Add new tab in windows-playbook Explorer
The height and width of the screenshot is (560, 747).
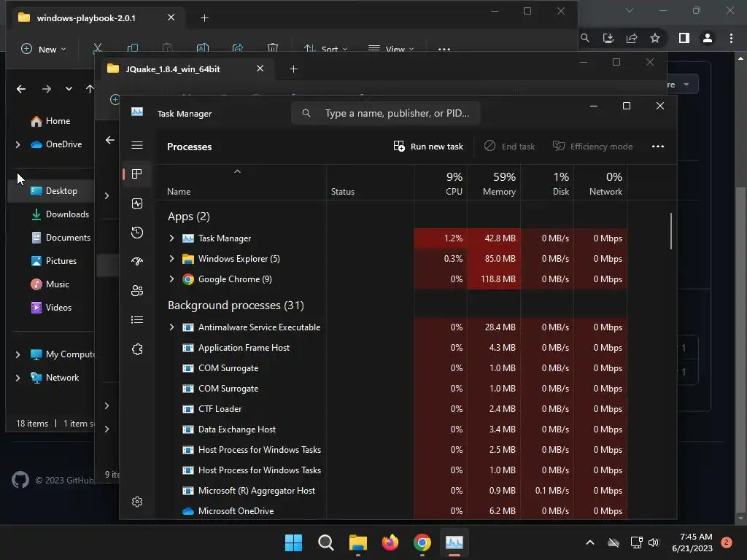coord(204,18)
